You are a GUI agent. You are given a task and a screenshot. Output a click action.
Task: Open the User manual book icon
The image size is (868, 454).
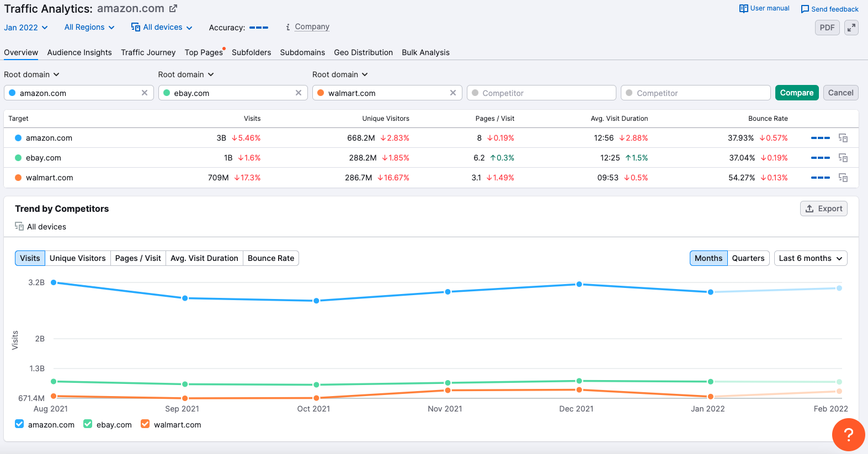point(743,8)
